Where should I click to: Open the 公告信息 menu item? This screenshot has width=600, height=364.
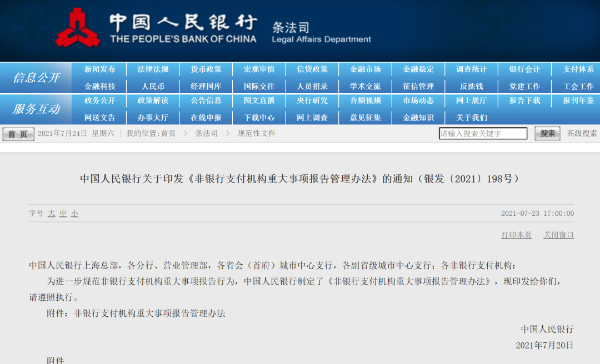[206, 100]
